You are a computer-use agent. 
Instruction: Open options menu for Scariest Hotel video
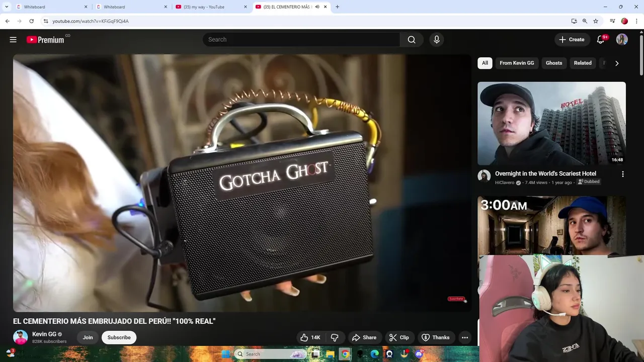(x=623, y=174)
